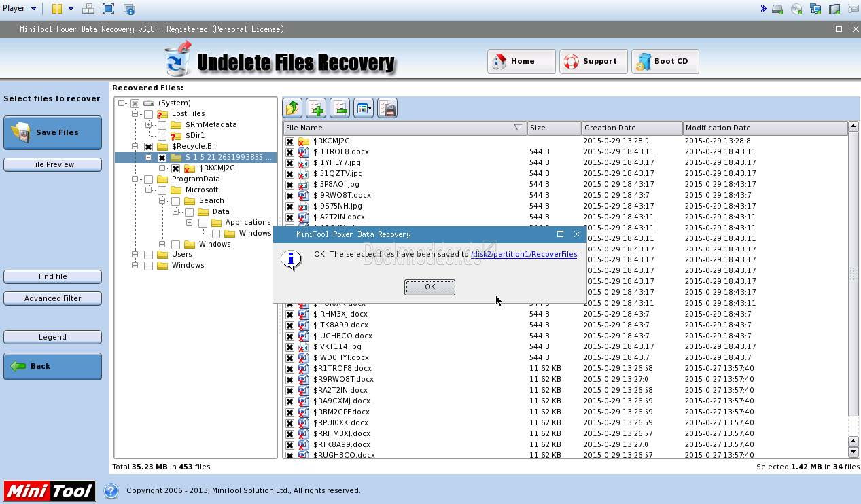Collapse the Lost Files tree node
This screenshot has width=861, height=504.
(135, 113)
